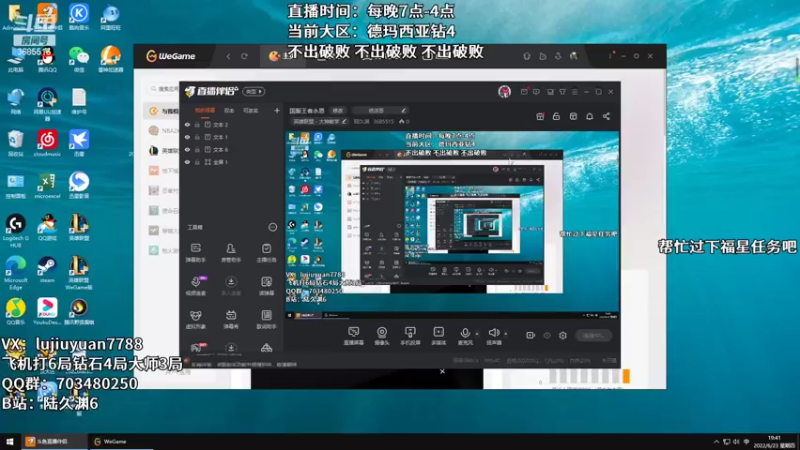Viewport: 800px width, 450px height.
Task: Open the skin shirt icon in title bar
Action: 562,92
